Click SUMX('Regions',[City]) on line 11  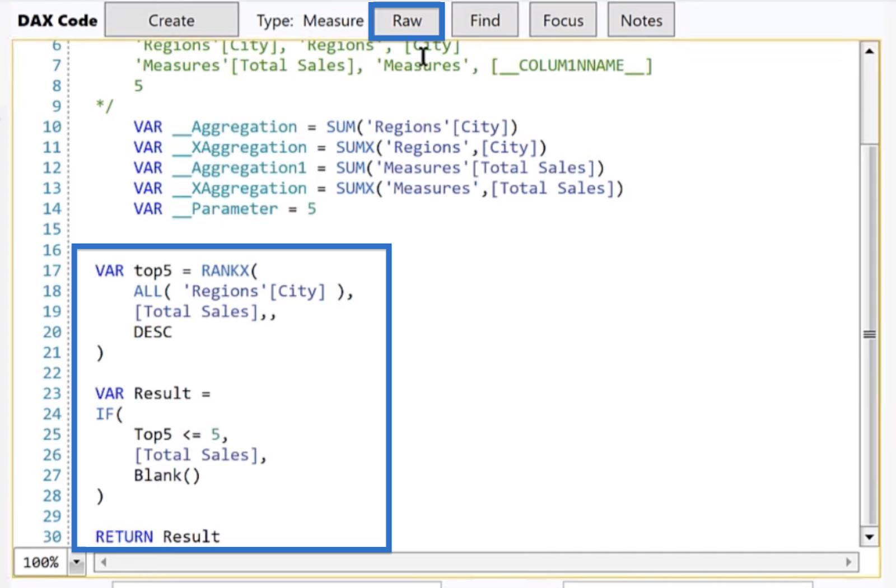tap(441, 147)
